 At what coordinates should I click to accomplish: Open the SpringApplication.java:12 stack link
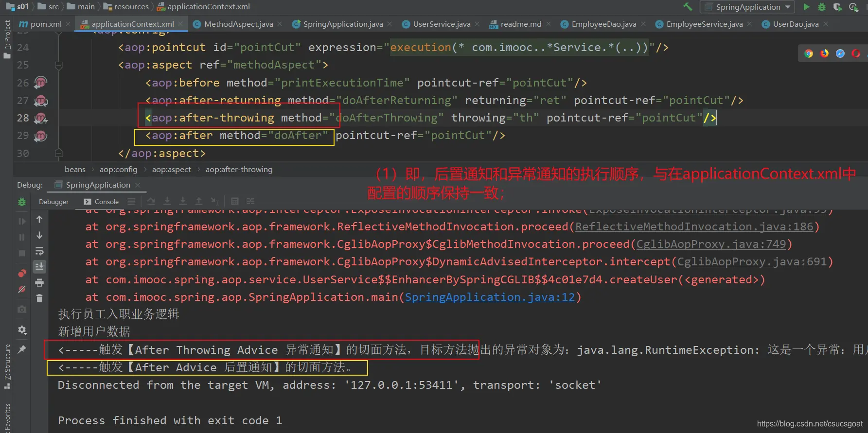(x=490, y=297)
